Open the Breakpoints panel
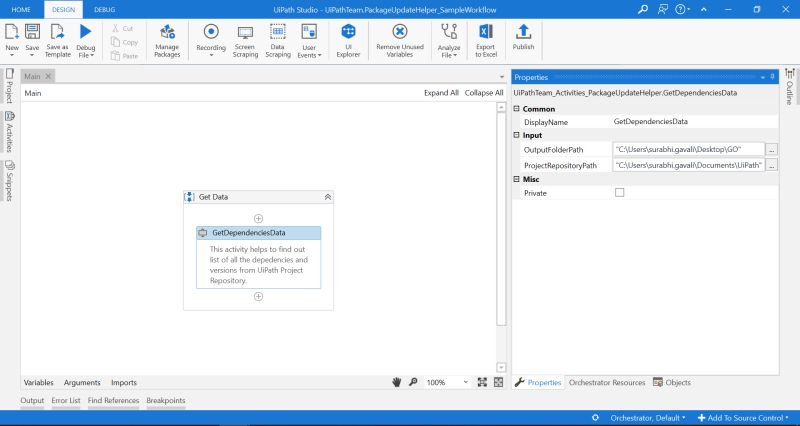800x426 pixels. click(166, 400)
